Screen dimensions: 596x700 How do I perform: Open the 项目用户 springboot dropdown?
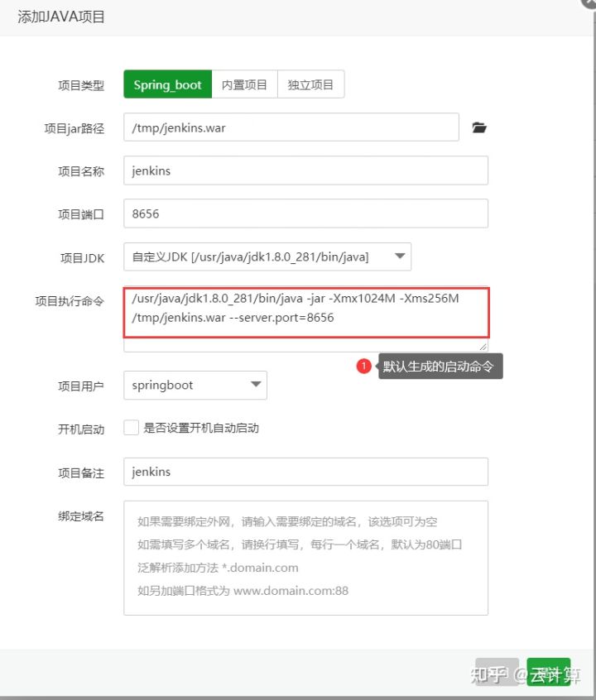coord(195,385)
